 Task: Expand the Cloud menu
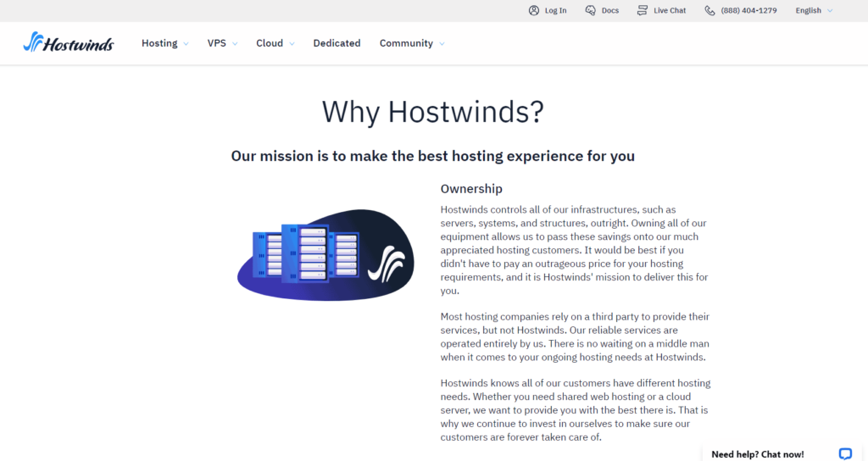coord(275,43)
